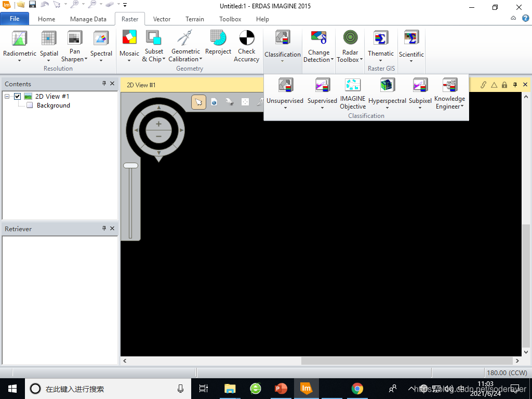Open Hyperspectral classification tools
The height and width of the screenshot is (399, 532).
point(387,94)
